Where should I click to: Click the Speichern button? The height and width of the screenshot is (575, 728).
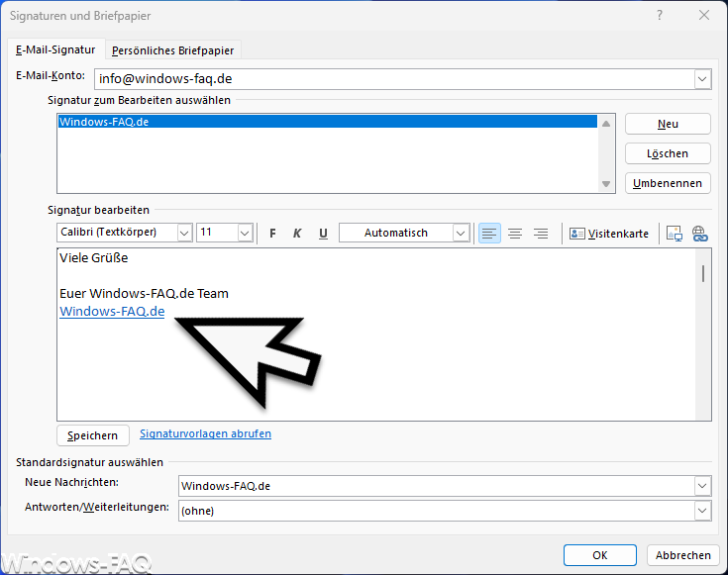point(93,435)
